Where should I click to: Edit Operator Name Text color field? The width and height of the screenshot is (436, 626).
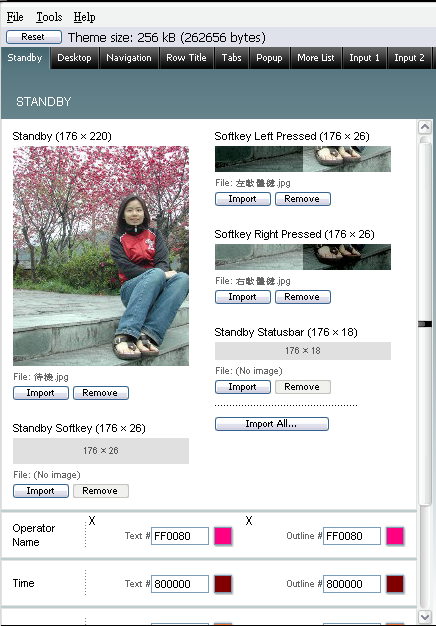pyautogui.click(x=180, y=536)
